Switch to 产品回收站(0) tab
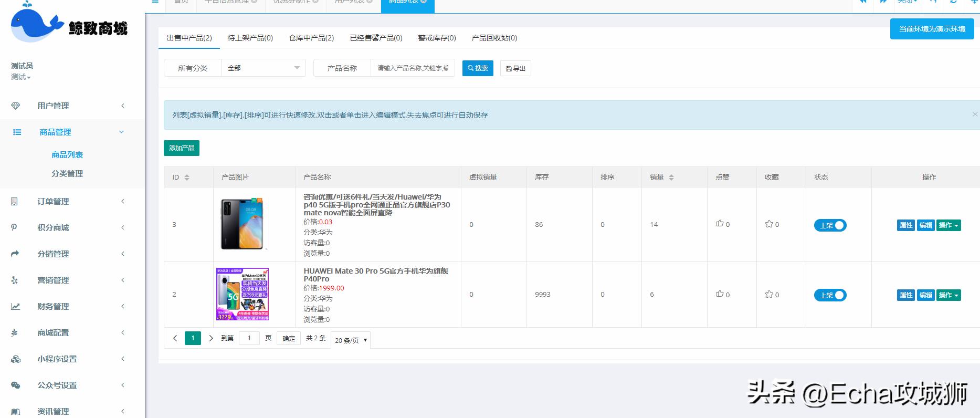 (x=494, y=38)
